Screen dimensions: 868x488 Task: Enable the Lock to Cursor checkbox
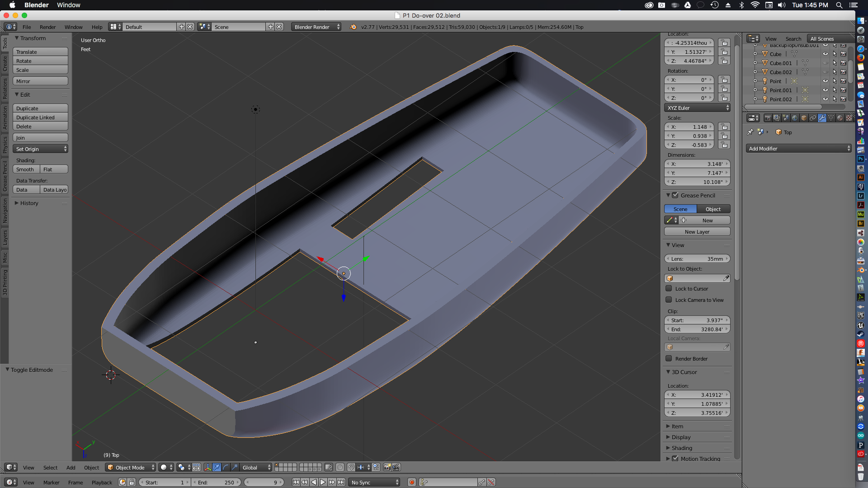click(x=669, y=288)
